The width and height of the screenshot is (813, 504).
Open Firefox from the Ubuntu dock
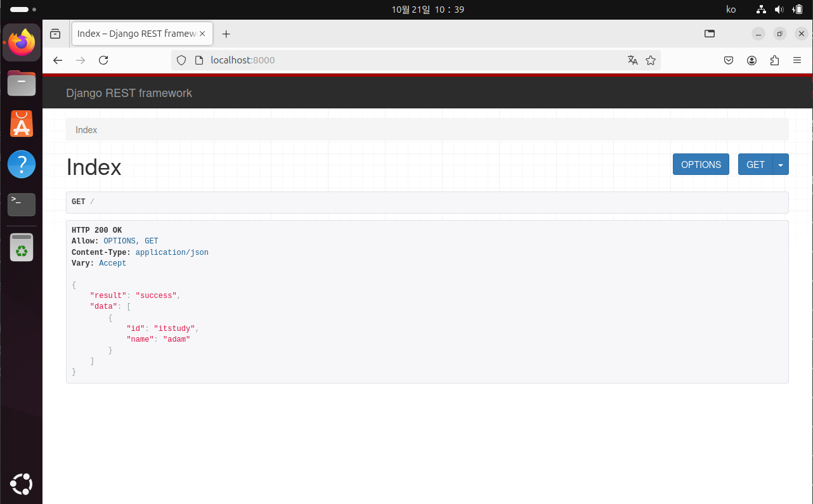pyautogui.click(x=22, y=43)
